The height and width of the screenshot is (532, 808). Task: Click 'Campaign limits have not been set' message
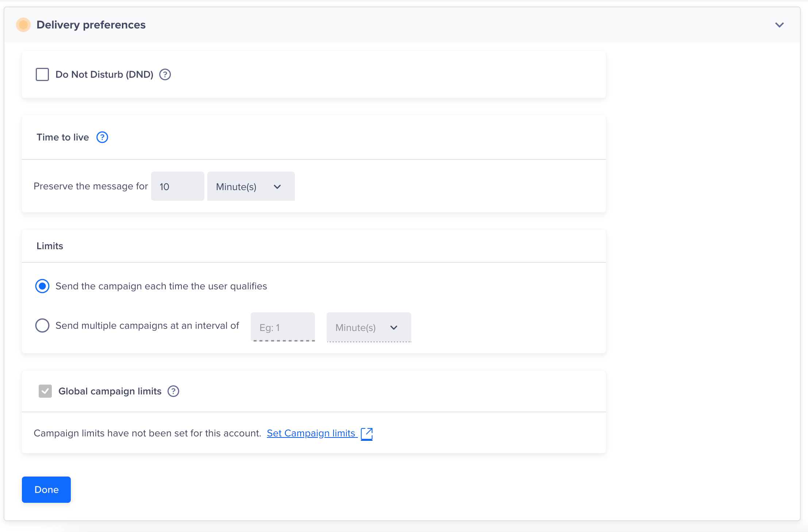click(147, 433)
